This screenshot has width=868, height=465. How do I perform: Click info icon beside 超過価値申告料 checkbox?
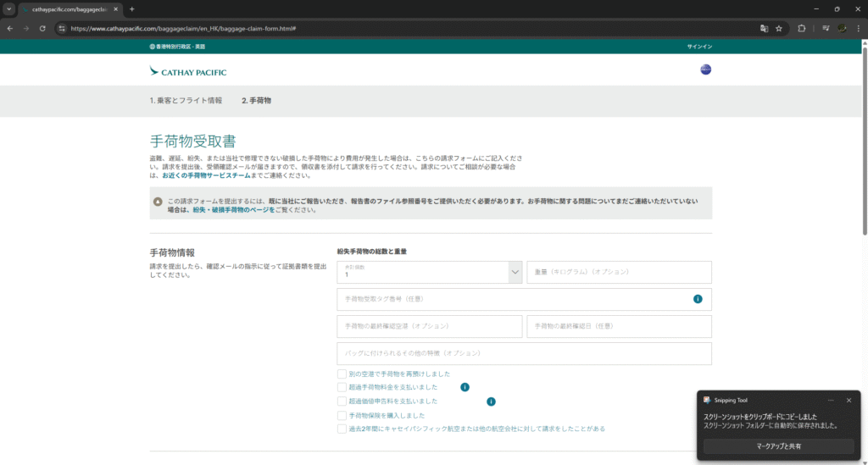[491, 401]
